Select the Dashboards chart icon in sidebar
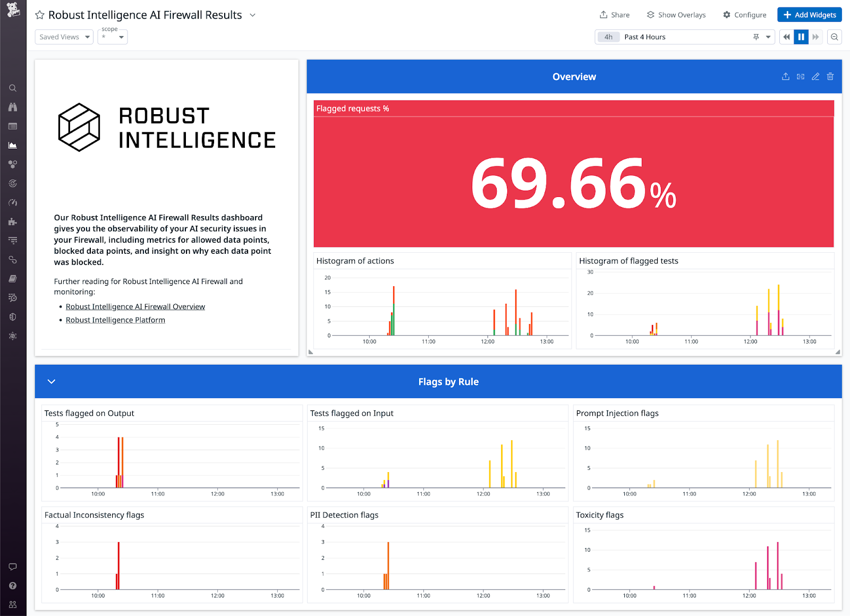The height and width of the screenshot is (616, 850). [13, 145]
